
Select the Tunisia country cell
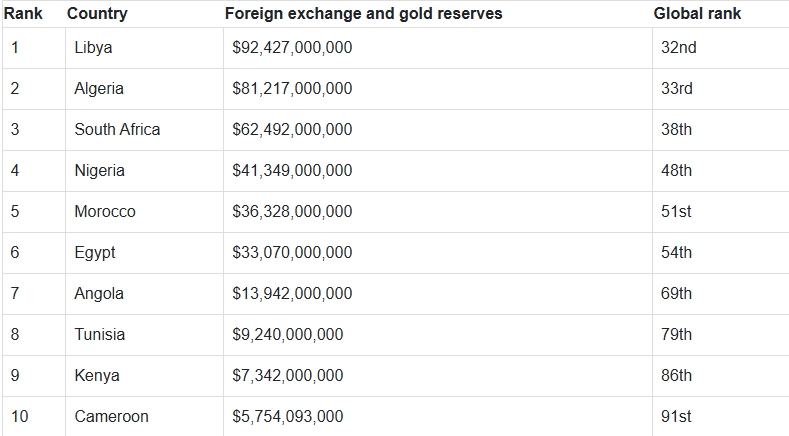click(100, 335)
